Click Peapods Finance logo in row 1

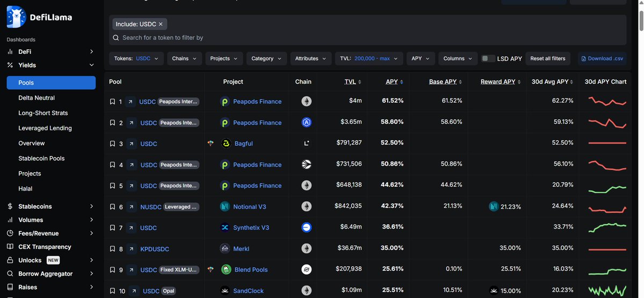tap(225, 102)
